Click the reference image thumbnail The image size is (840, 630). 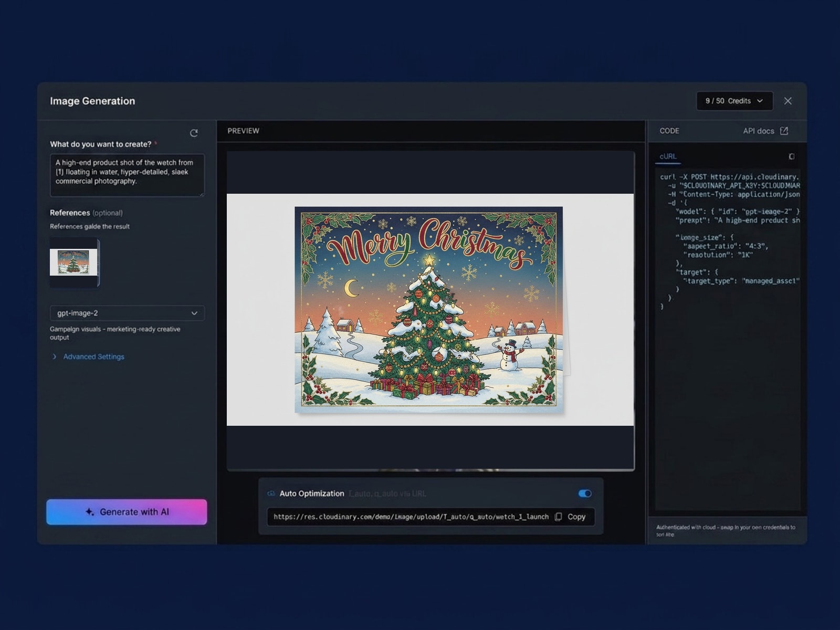pos(73,262)
